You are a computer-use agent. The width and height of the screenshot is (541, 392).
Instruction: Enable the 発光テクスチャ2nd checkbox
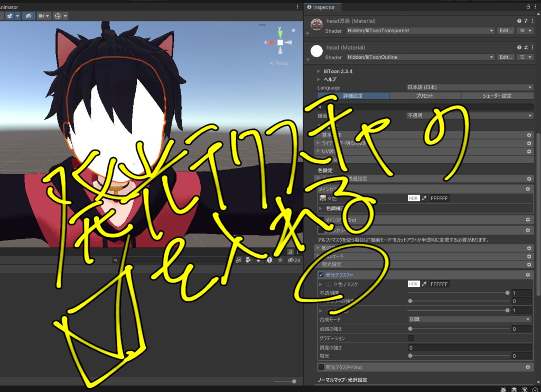(x=321, y=367)
